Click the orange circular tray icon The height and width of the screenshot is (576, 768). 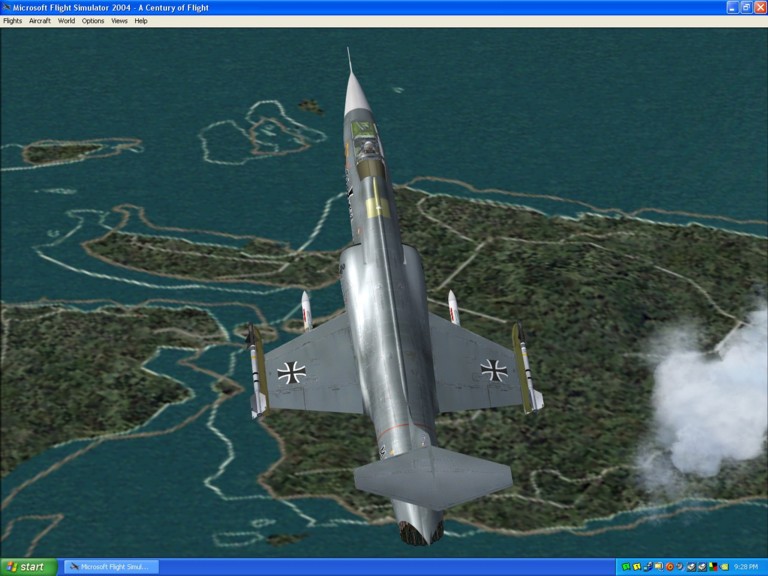670,567
